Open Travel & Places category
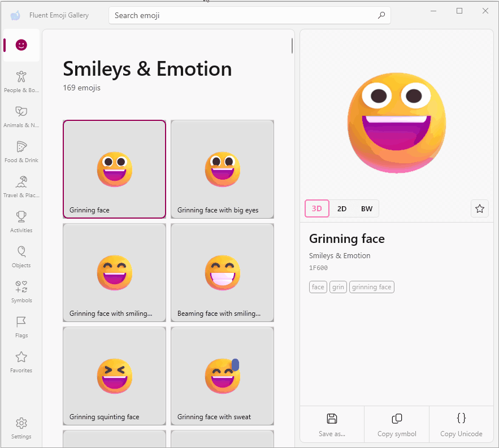This screenshot has height=448, width=499. pos(21,186)
